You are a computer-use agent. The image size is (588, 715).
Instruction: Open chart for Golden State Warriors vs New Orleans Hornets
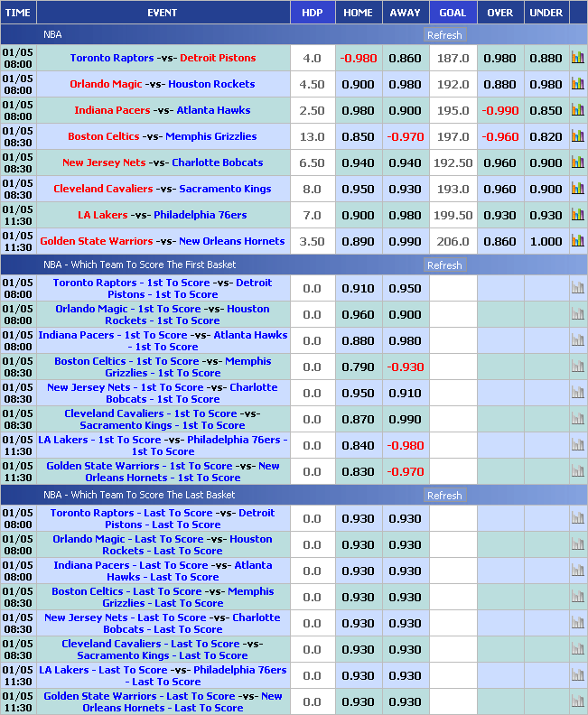pos(577,241)
